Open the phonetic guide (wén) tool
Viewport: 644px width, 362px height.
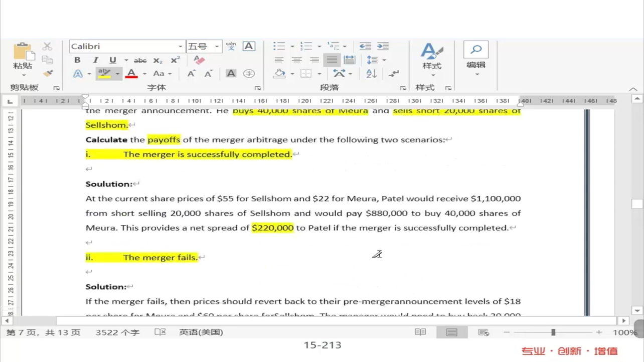coord(231,46)
